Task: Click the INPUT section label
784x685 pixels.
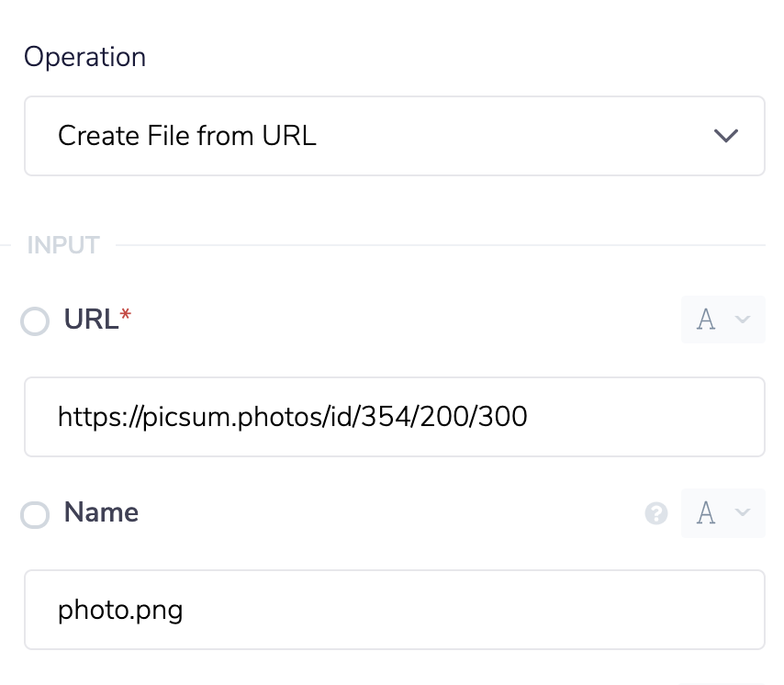Action: point(62,244)
